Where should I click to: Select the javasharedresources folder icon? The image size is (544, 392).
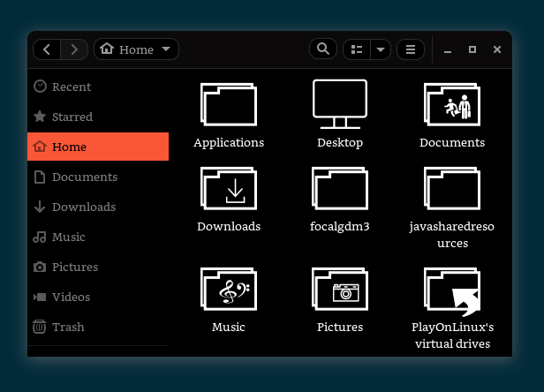(x=452, y=188)
